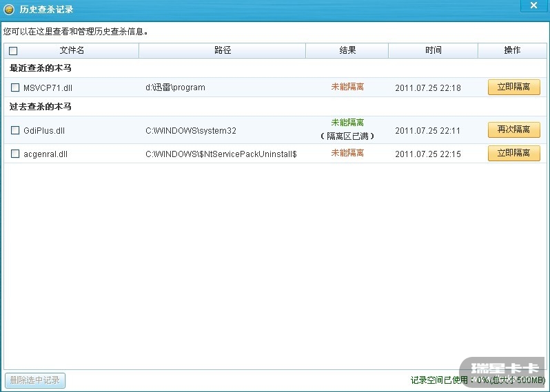The image size is (550, 392).
Task: Sort by the 路径 column header
Action: (223, 50)
